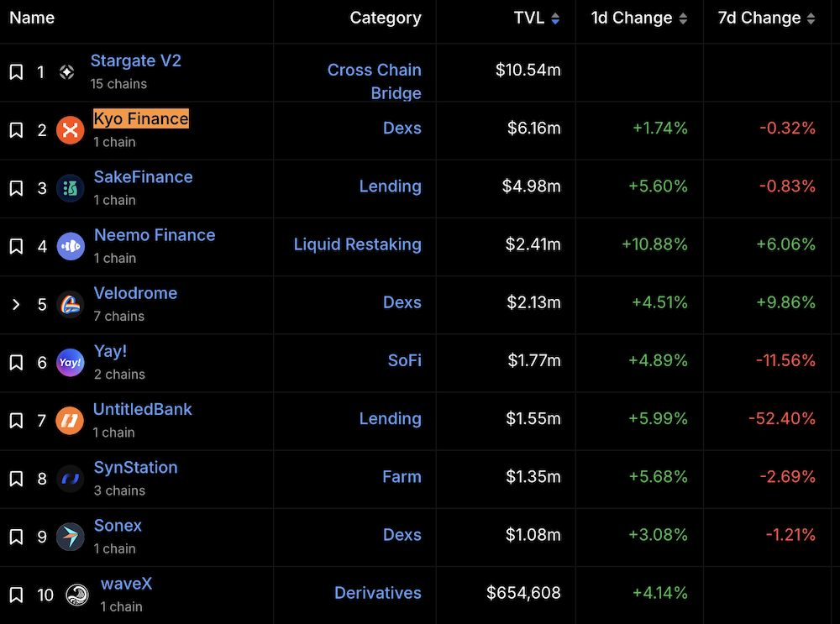Viewport: 840px width, 624px height.
Task: Expand the Velodrome row chevron
Action: pyautogui.click(x=16, y=304)
